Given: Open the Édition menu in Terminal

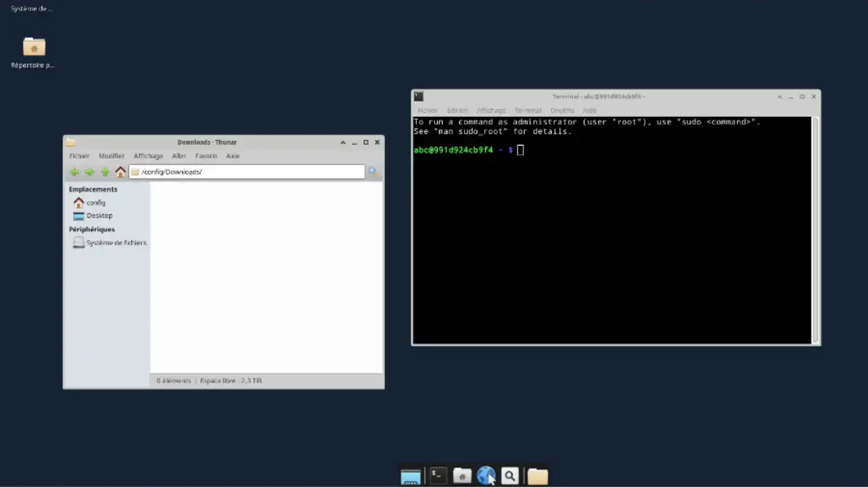Looking at the screenshot, I should pyautogui.click(x=457, y=111).
